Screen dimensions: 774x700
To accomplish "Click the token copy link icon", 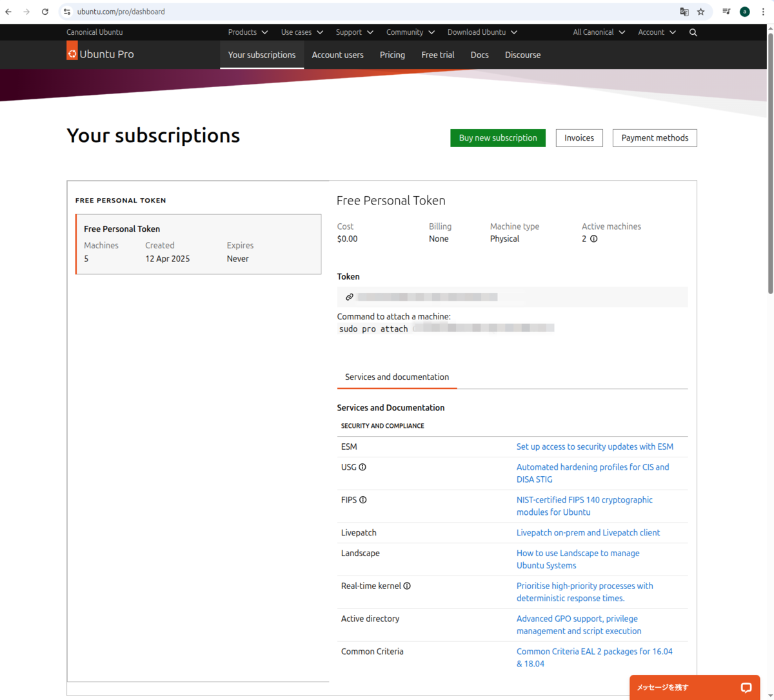I will click(349, 297).
